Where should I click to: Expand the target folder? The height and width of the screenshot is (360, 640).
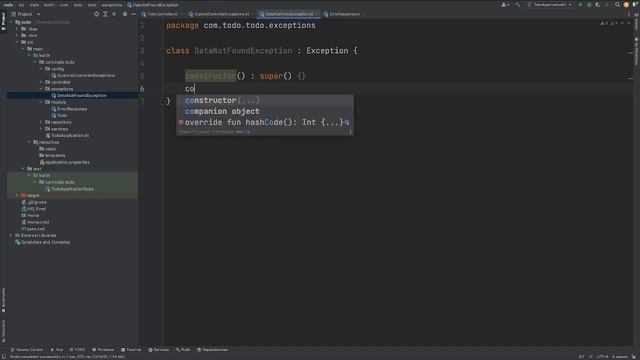[x=17, y=196]
